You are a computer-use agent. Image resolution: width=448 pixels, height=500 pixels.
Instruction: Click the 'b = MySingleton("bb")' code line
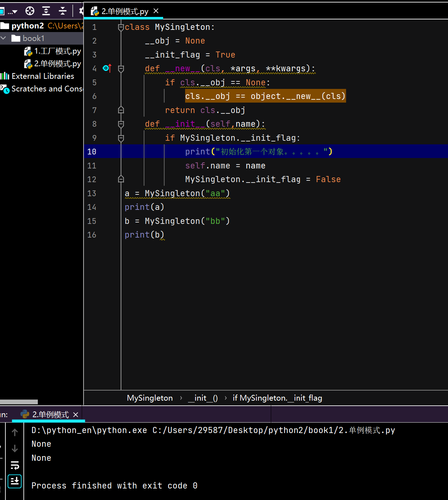177,221
